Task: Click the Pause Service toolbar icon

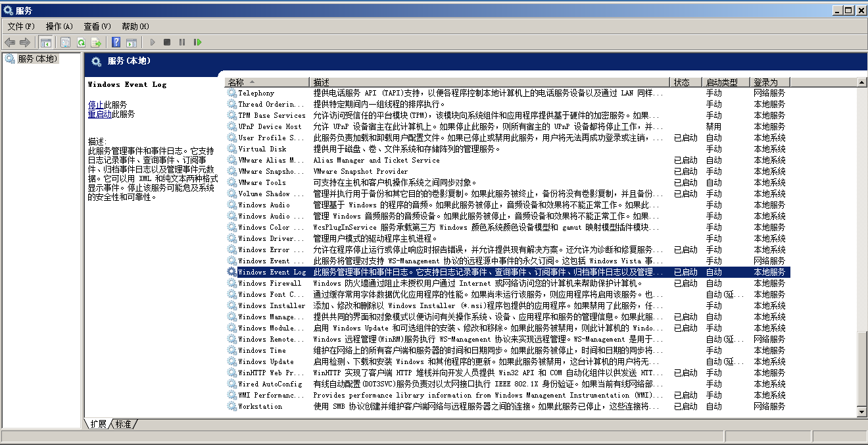Action: (x=182, y=42)
